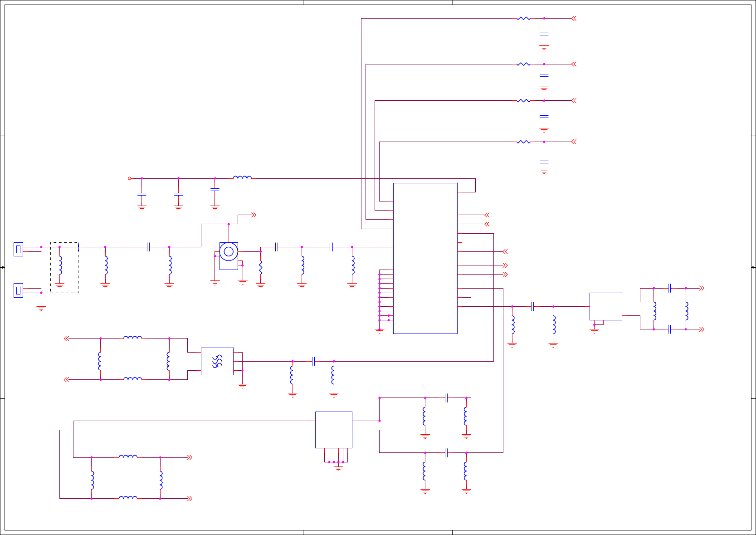Screen dimensions: 756x535
Task: Click the resistor to ground beside the coaxial connector
Action: pyautogui.click(x=261, y=268)
